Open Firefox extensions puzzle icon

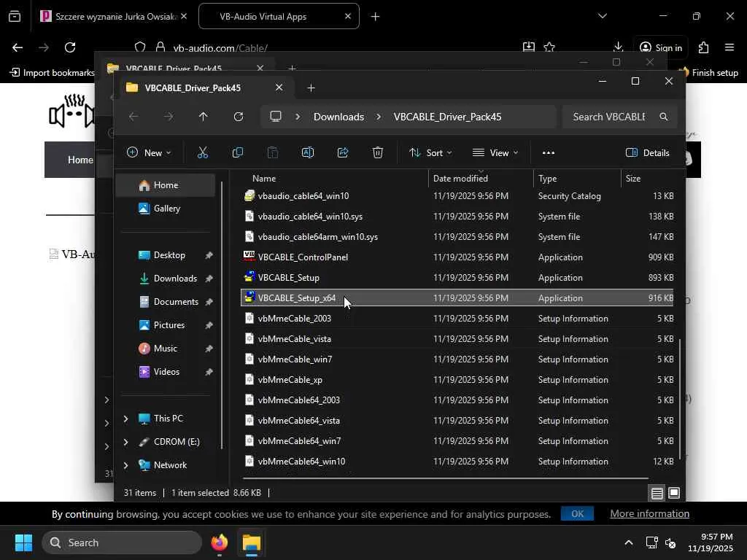704,47
